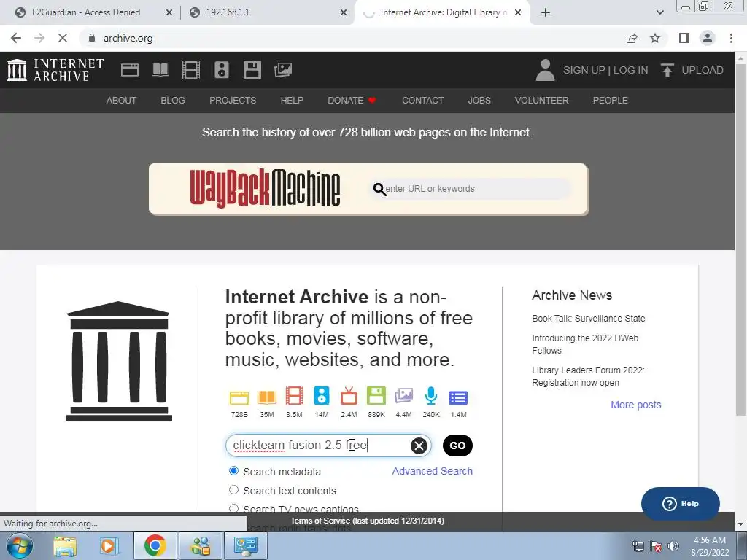Click the Internet Archive logo in header
747x560 pixels.
click(x=55, y=70)
